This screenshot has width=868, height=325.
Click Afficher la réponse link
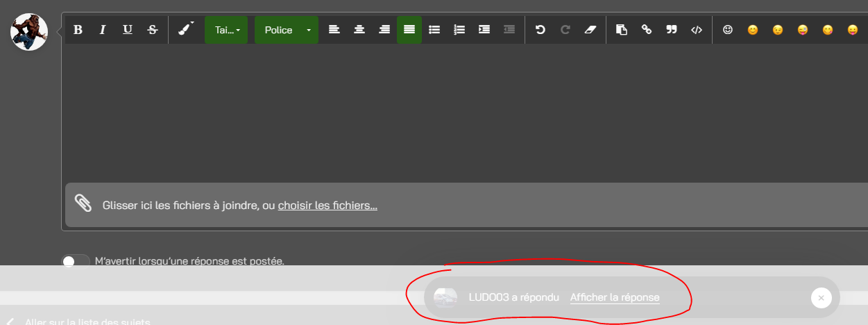pyautogui.click(x=615, y=297)
